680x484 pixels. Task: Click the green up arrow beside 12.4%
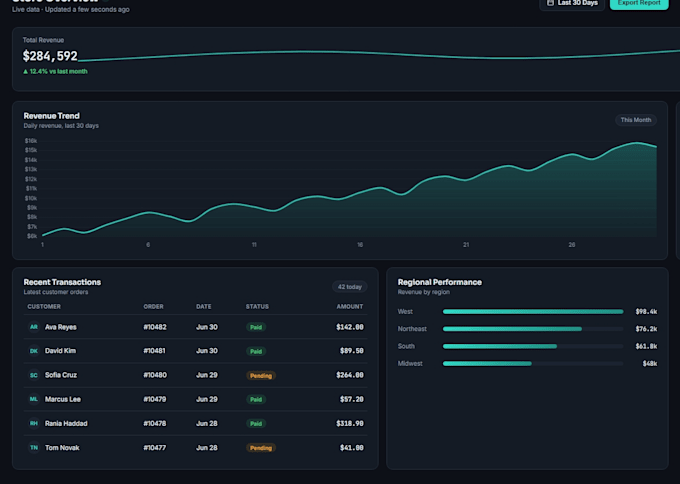(x=25, y=72)
